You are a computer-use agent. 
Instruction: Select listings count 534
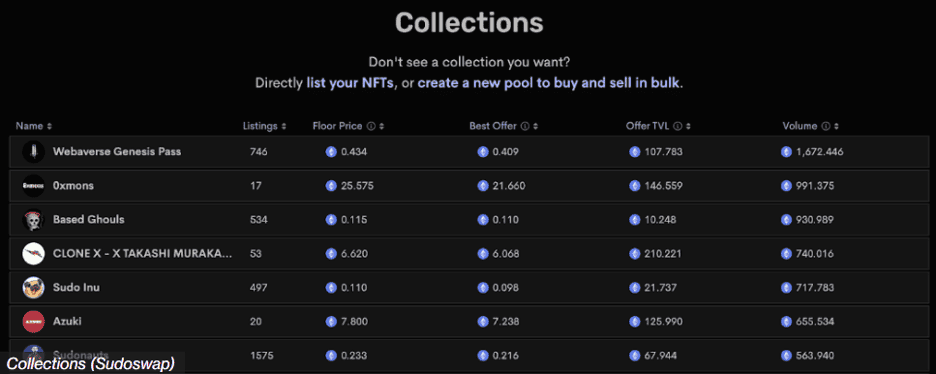click(258, 220)
